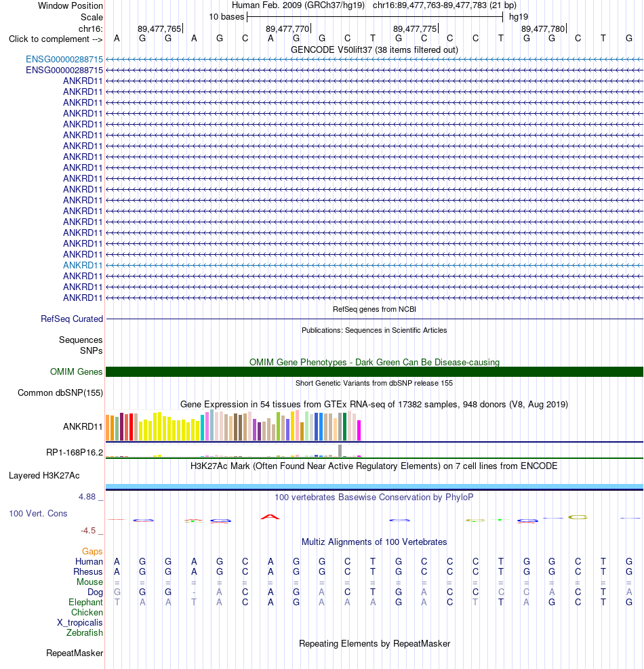The height and width of the screenshot is (669, 644).
Task: Click the OMIM Gene Phenotypes track title
Action: click(x=374, y=362)
